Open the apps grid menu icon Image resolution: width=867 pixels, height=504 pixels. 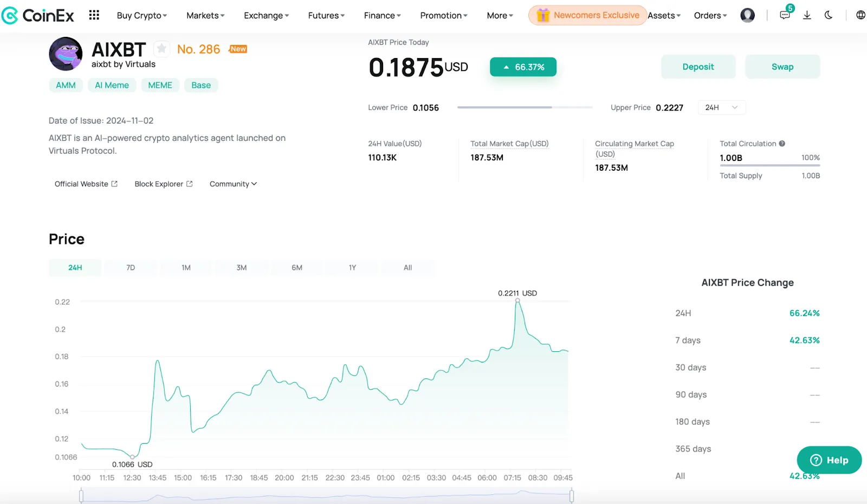[94, 15]
